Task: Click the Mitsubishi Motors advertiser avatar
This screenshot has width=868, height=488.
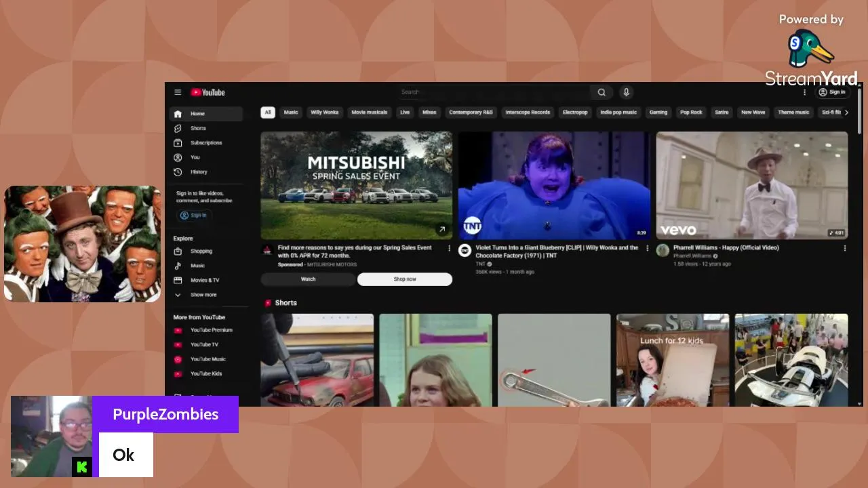Action: 267,251
